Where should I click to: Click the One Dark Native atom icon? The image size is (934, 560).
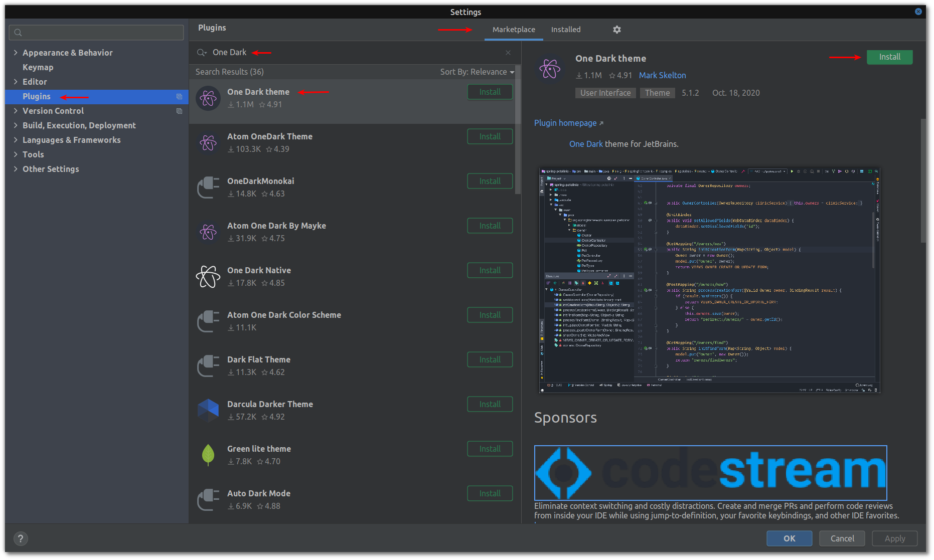[208, 277]
